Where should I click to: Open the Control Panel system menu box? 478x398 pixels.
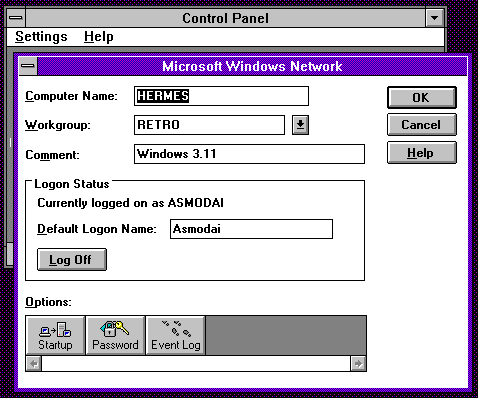[16, 18]
